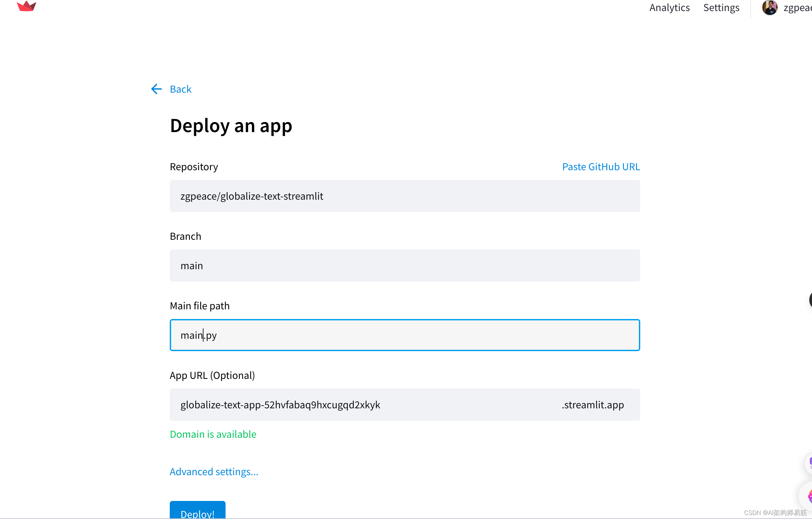Viewport: 812px width, 519px height.
Task: Click the Streamlit crown logo
Action: point(26,6)
